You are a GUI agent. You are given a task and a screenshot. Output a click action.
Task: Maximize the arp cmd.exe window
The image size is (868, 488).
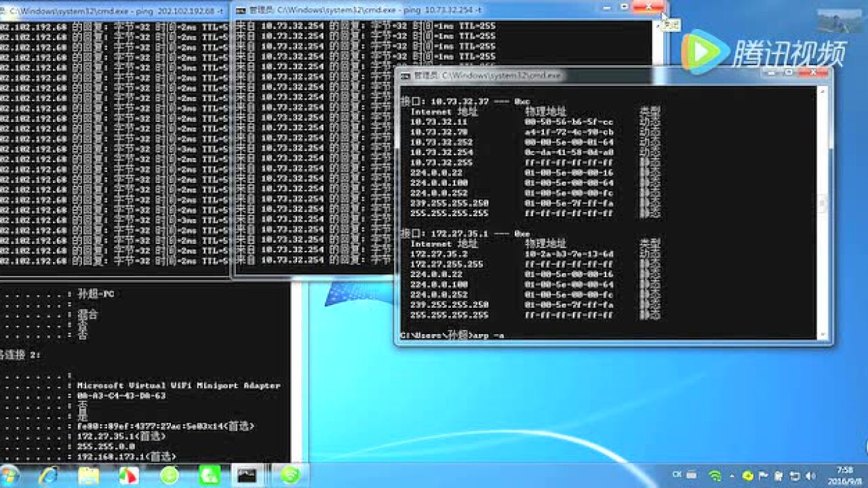(789, 73)
